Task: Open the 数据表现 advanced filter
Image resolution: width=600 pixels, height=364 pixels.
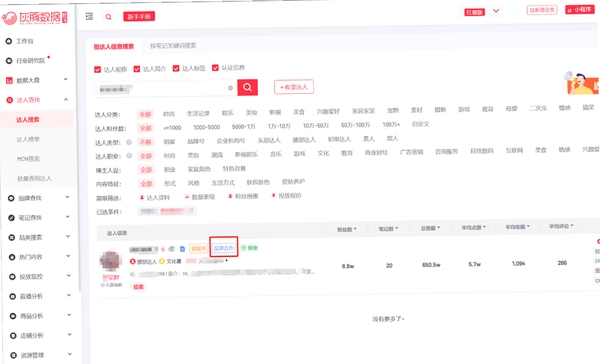Action: [x=200, y=197]
